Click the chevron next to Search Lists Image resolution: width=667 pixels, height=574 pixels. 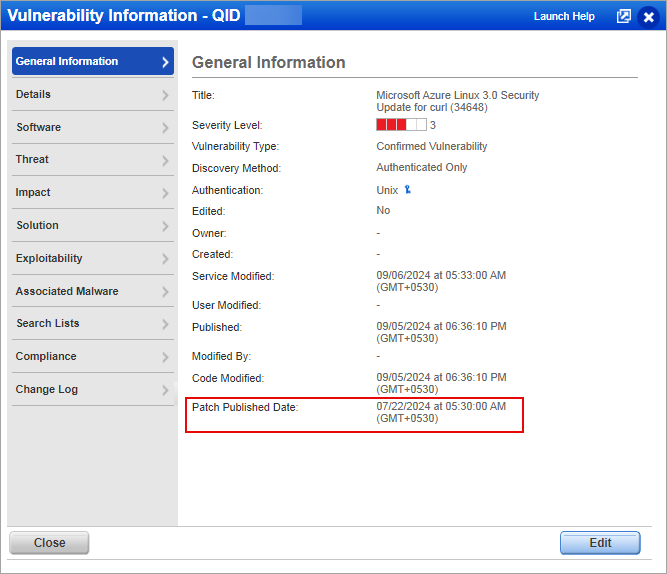click(x=165, y=324)
